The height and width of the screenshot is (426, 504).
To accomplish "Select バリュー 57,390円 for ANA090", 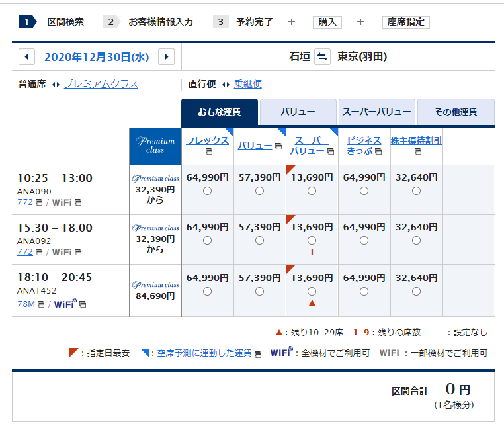I will [x=259, y=191].
